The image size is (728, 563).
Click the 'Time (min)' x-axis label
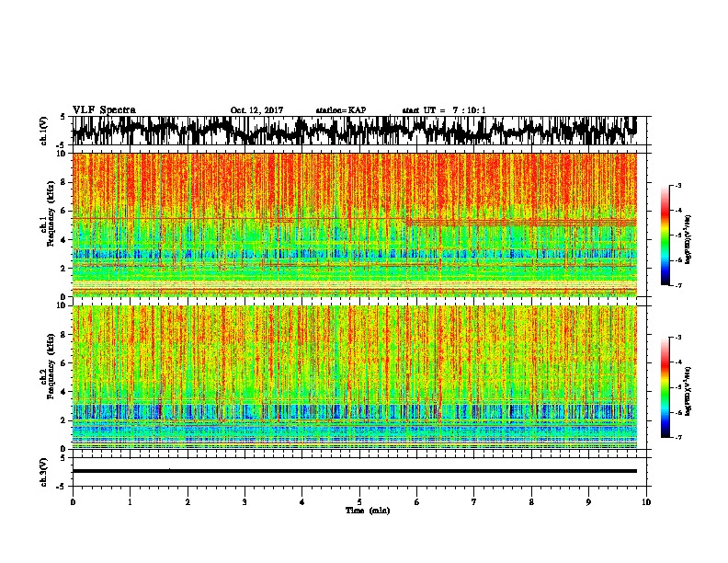coord(368,511)
